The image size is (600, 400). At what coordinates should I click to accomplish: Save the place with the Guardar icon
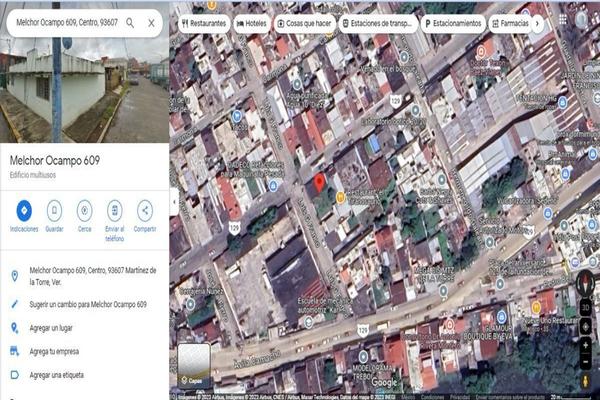[54, 211]
